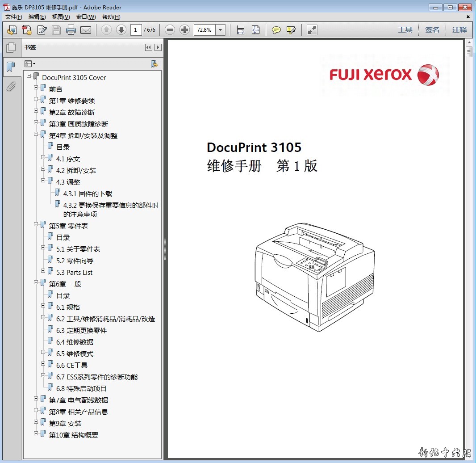
Task: Go to next page with down arrow
Action: (x=121, y=30)
